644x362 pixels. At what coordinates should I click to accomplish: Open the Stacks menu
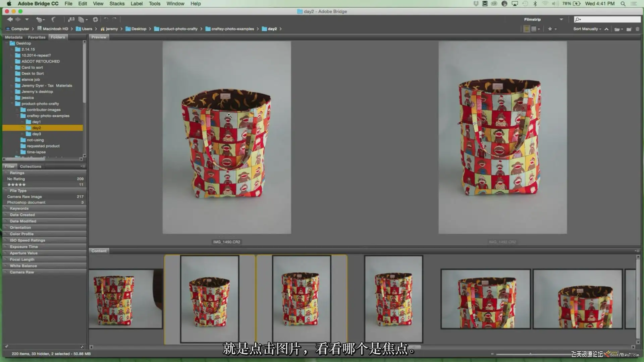(117, 4)
